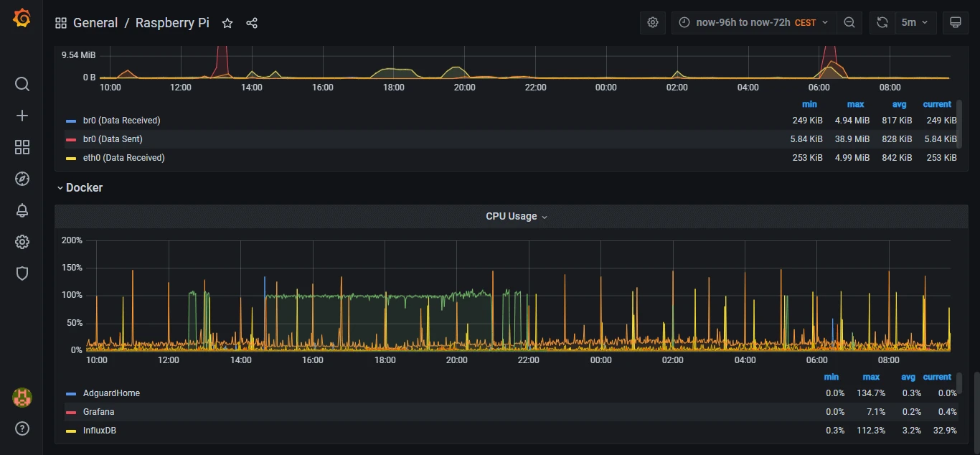Sort CPU Usage legend by avg column

point(908,377)
